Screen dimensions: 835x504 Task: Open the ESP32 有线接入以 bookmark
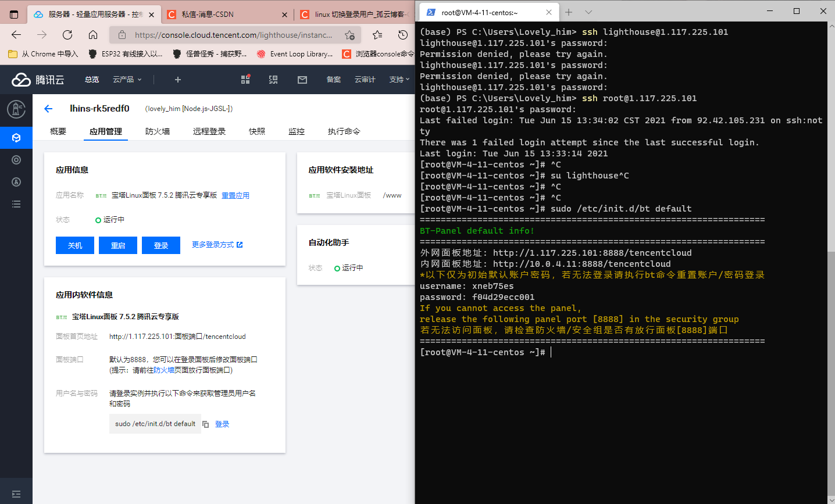pos(126,54)
